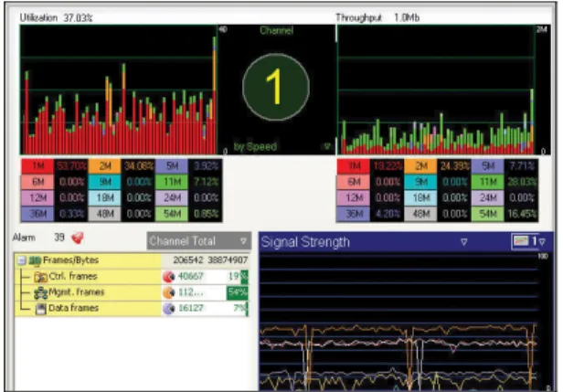This screenshot has width=563, height=392.
Task: Click the utilization 12M swatch
Action: [x=37, y=197]
